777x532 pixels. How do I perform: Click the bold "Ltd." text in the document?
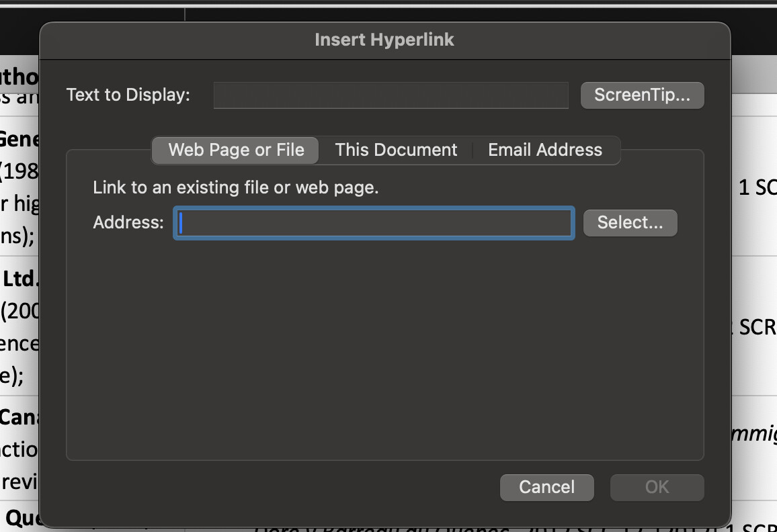tap(20, 278)
